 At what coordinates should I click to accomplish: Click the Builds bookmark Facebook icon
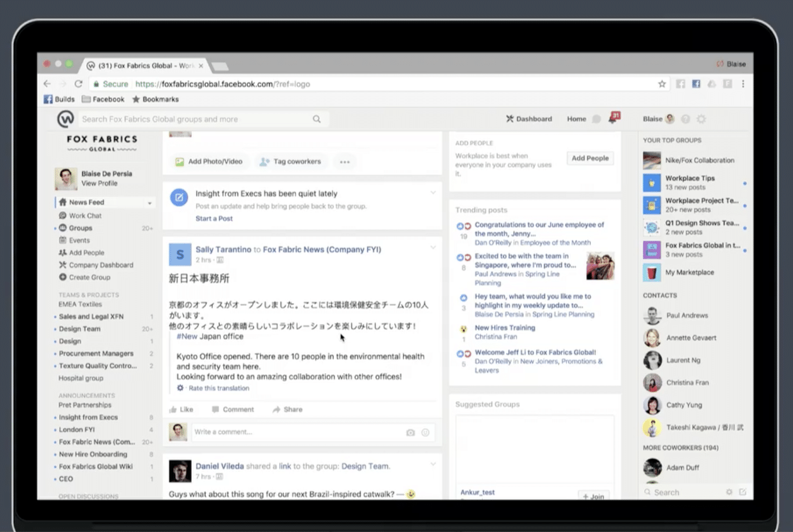coord(48,99)
